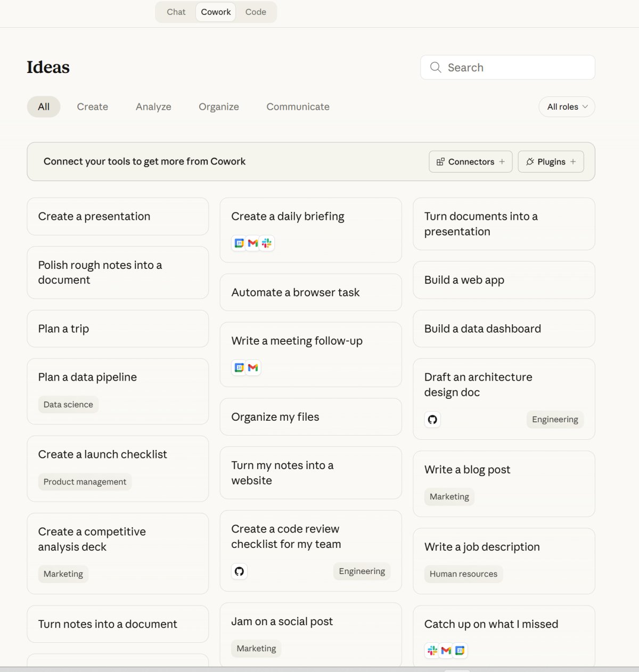Click the Google Calendar icon in daily briefing card
Viewport: 639px width, 672px height.
coord(239,243)
